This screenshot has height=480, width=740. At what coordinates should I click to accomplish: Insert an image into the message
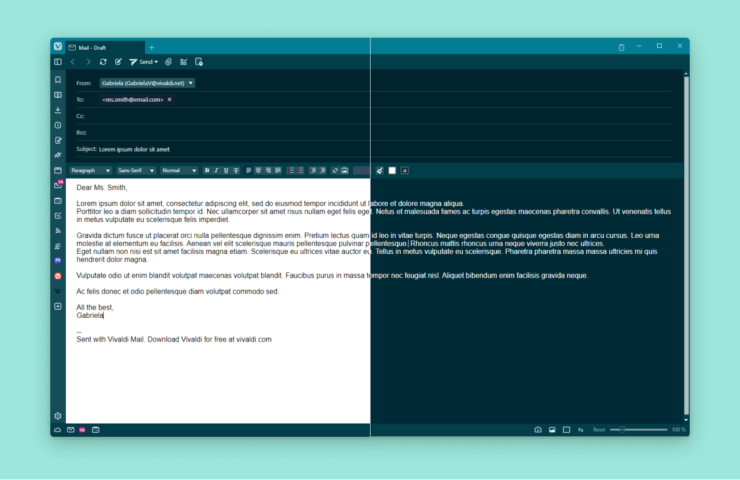pyautogui.click(x=345, y=170)
